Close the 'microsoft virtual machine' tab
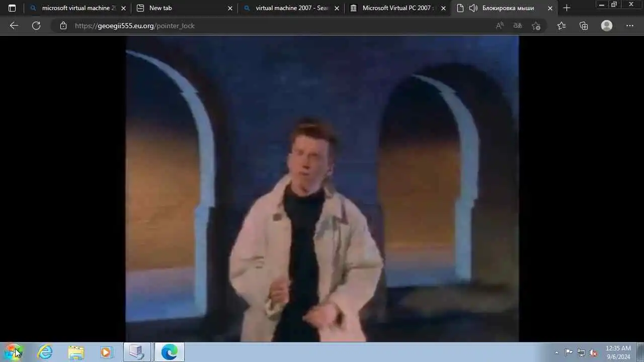644x362 pixels. [x=123, y=8]
